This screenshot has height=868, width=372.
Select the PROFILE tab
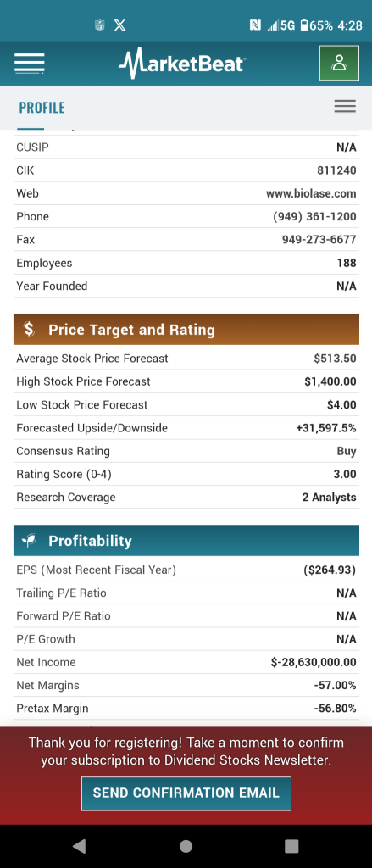[x=42, y=108]
